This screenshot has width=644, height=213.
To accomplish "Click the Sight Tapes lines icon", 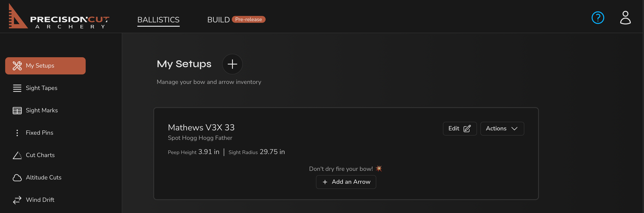I will point(17,88).
